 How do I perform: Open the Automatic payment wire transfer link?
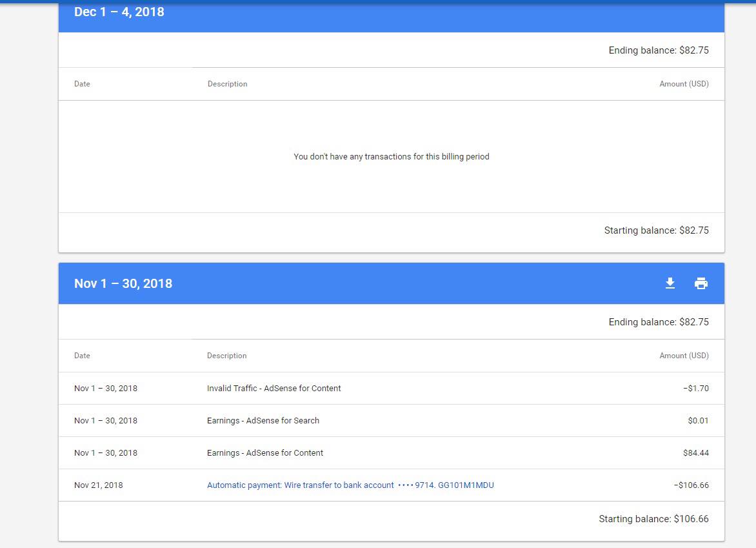coord(350,485)
